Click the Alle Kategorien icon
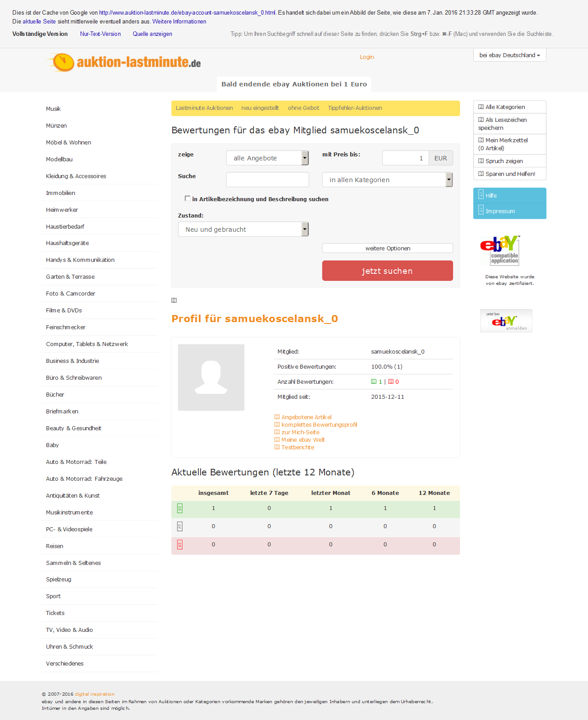 (x=481, y=107)
